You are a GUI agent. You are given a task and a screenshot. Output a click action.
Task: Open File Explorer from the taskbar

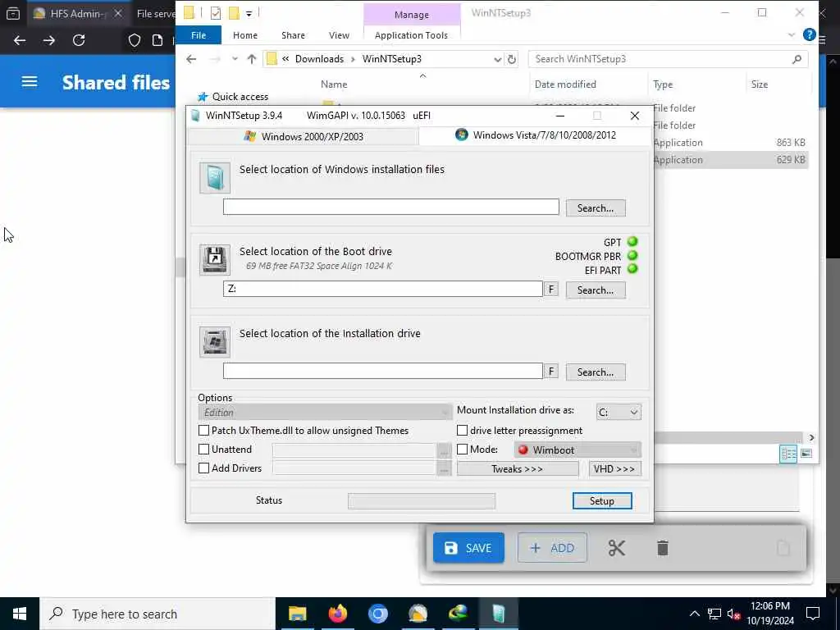(x=297, y=614)
